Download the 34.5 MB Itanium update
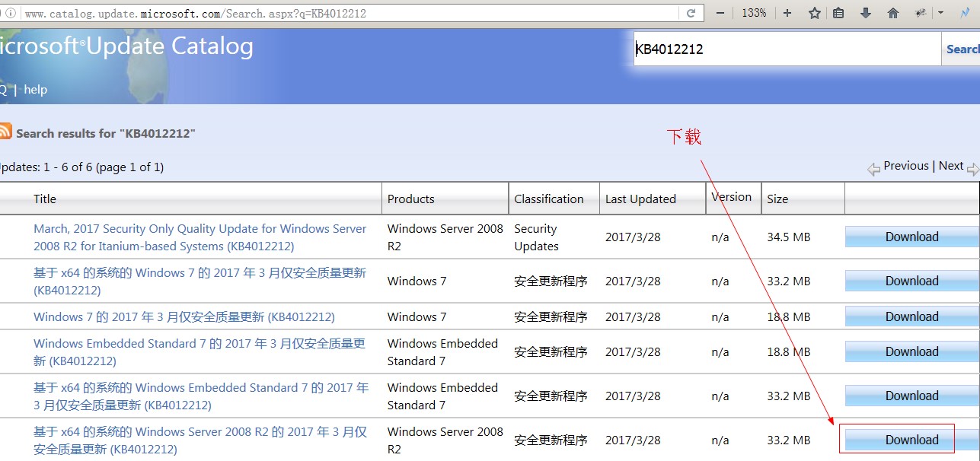980x461 pixels. (x=911, y=237)
